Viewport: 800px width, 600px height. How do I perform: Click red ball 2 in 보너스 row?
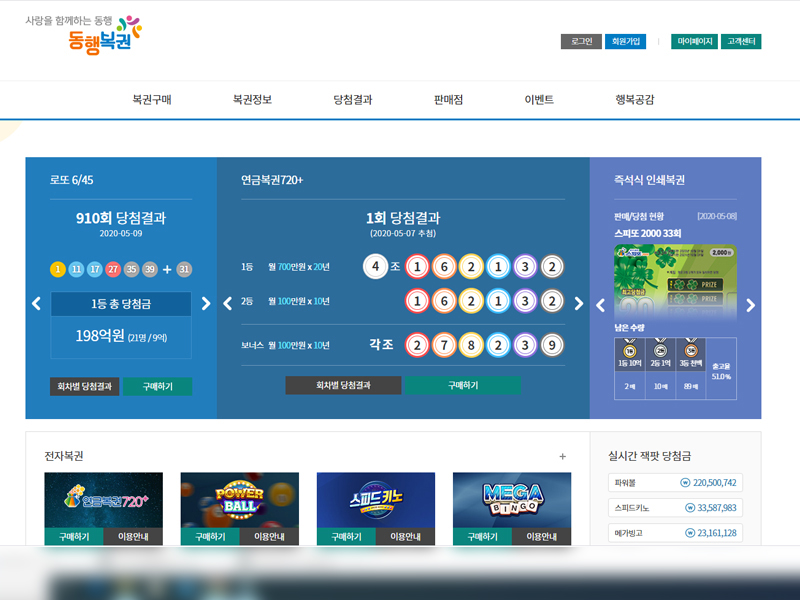[417, 345]
